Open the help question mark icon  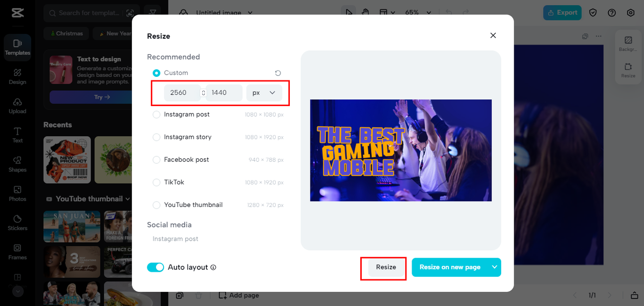pyautogui.click(x=612, y=13)
